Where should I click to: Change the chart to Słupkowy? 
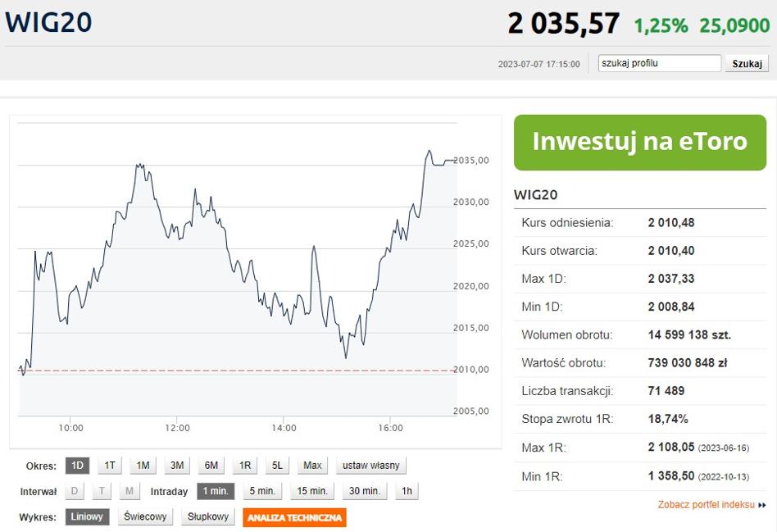(208, 516)
